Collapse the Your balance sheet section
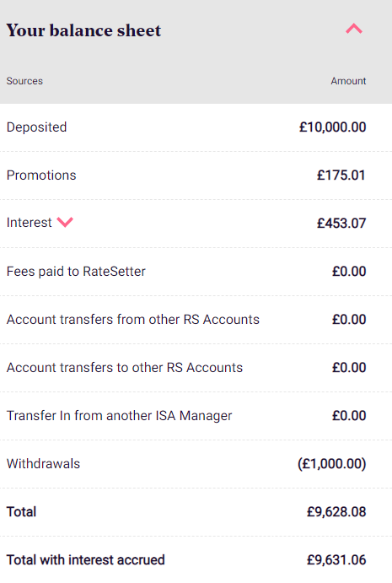The image size is (392, 583). pyautogui.click(x=354, y=29)
